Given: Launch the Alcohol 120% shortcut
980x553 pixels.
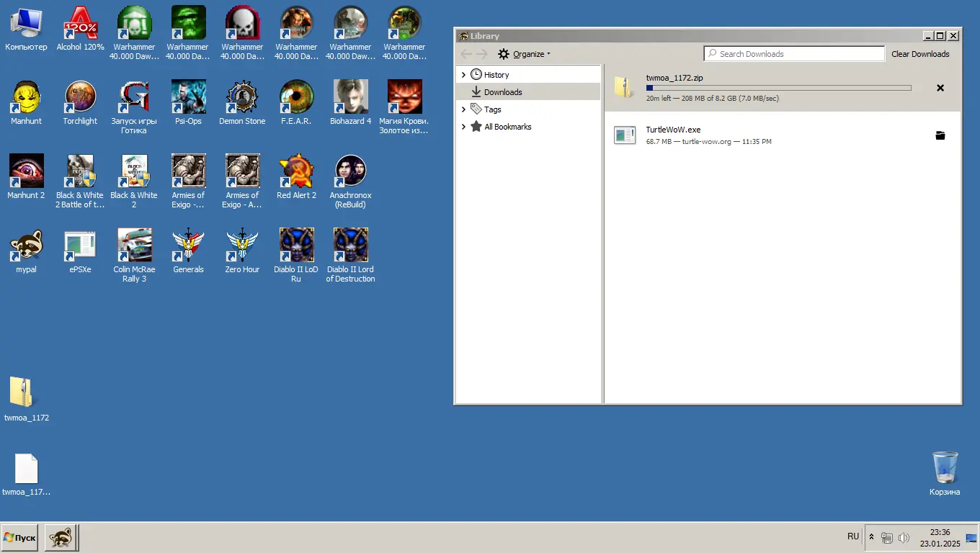Looking at the screenshot, I should (x=80, y=29).
